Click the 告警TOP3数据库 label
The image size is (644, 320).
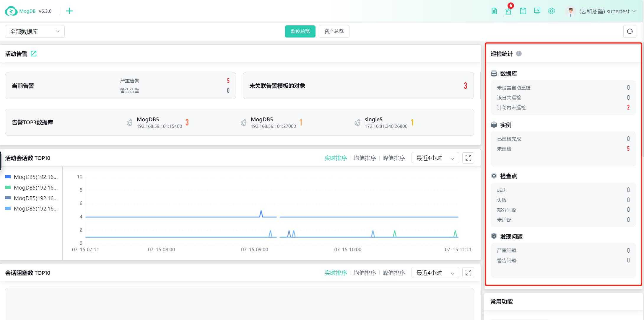(32, 122)
